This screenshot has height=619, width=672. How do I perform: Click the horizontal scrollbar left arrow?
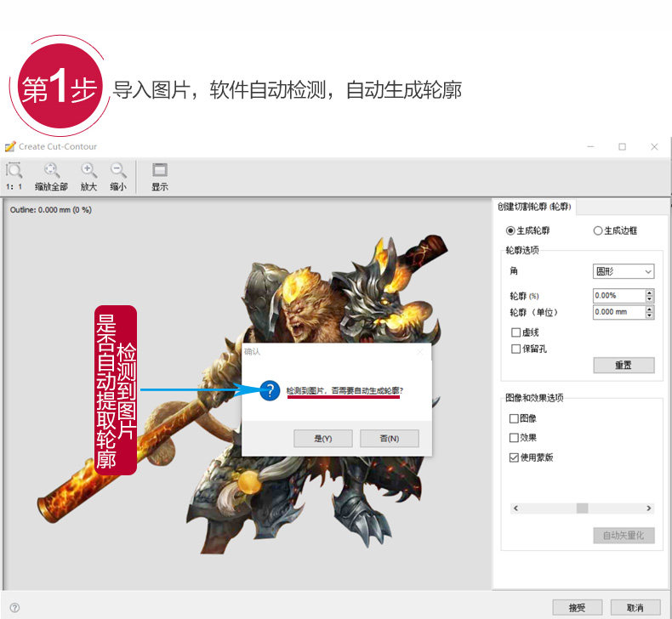point(515,508)
